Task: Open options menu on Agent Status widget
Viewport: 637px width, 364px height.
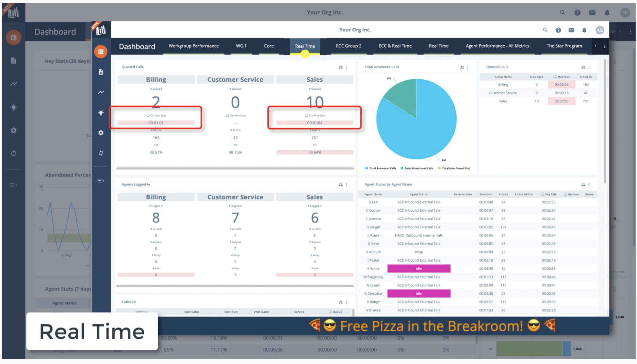Action: click(x=589, y=185)
